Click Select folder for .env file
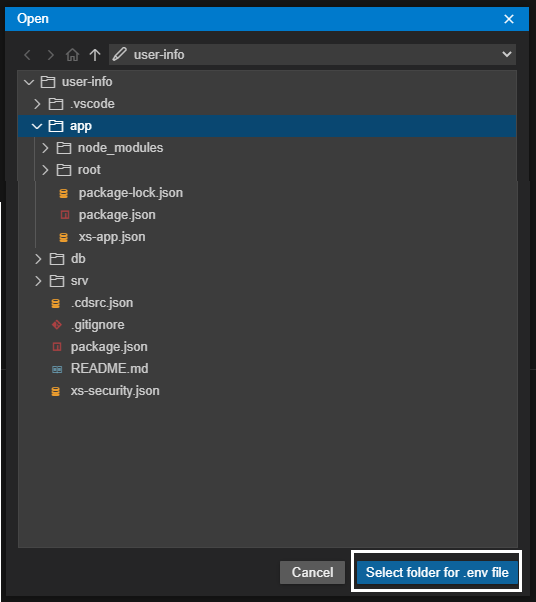The image size is (536, 602). point(437,572)
